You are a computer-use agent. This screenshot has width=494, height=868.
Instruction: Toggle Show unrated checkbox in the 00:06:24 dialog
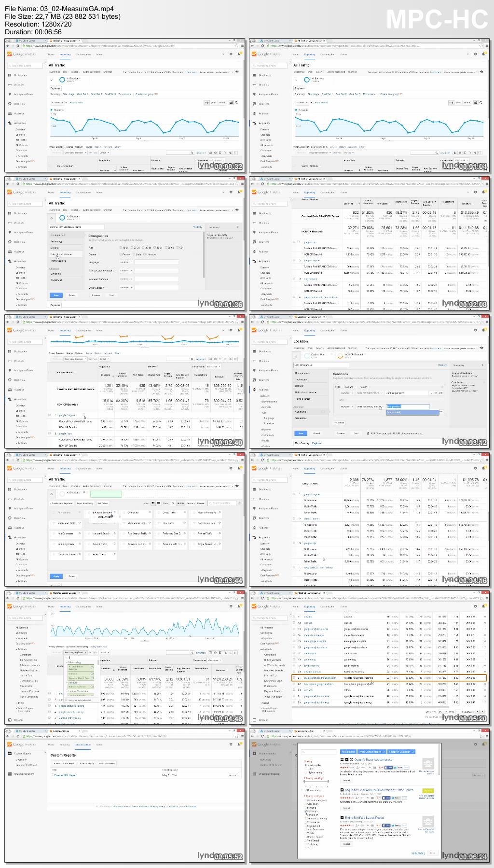click(x=305, y=790)
